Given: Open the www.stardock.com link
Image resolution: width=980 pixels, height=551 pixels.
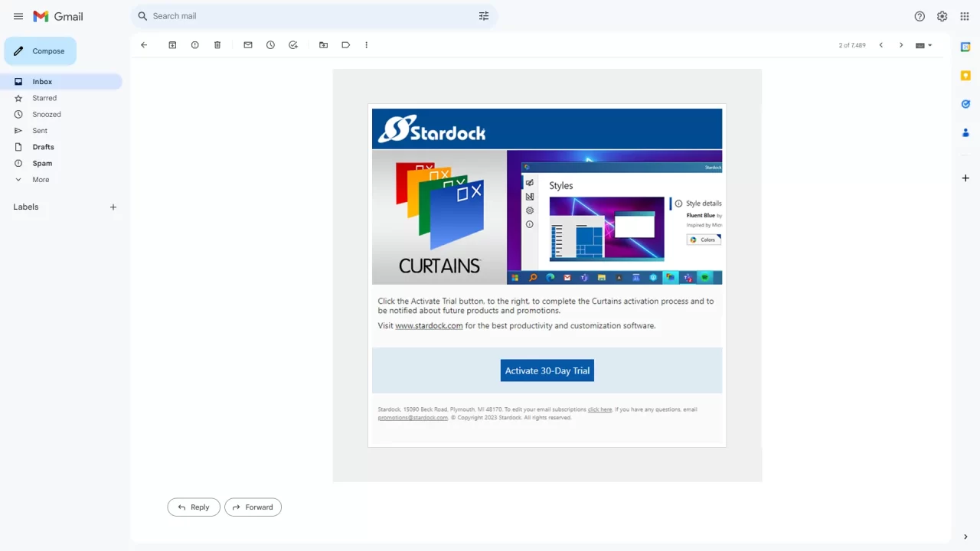Looking at the screenshot, I should pos(429,326).
